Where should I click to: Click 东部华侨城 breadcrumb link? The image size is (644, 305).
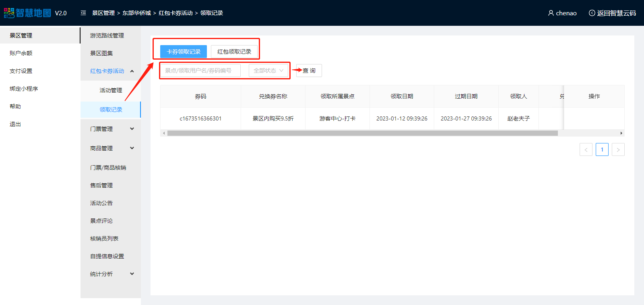coord(136,13)
